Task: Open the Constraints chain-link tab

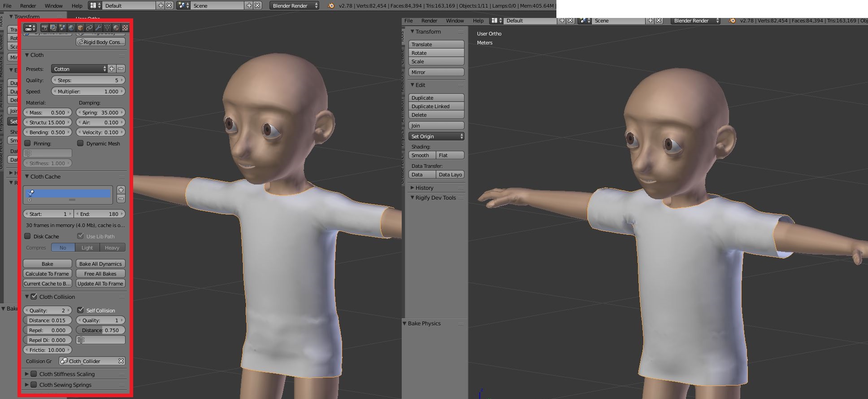Action: click(x=89, y=28)
